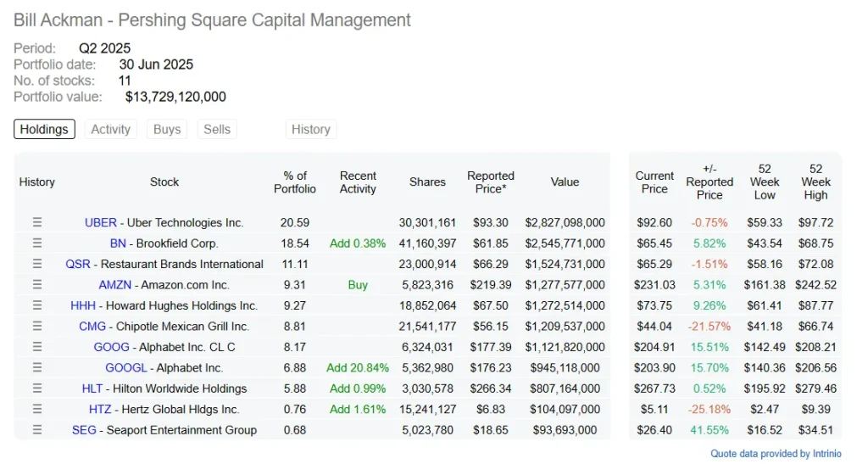Viewport: 868px width, 464px height.
Task: Select Hilton reported price '$266.34'
Action: (x=491, y=389)
